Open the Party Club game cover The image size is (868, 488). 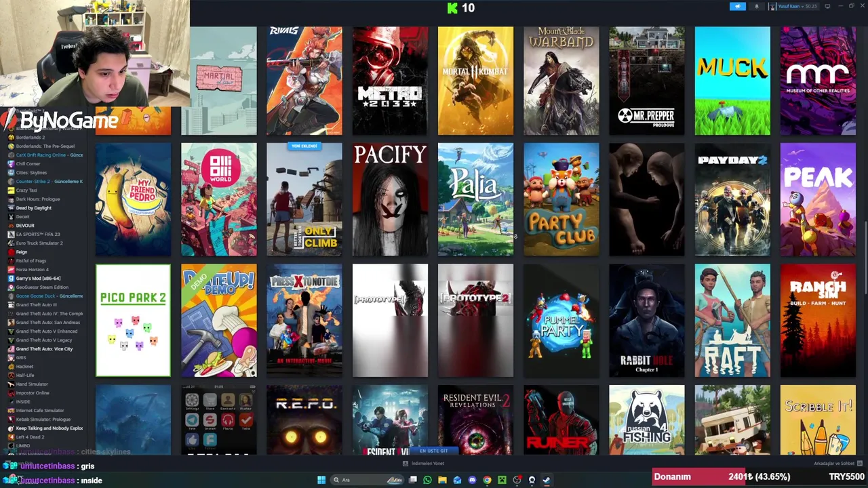coord(561,199)
